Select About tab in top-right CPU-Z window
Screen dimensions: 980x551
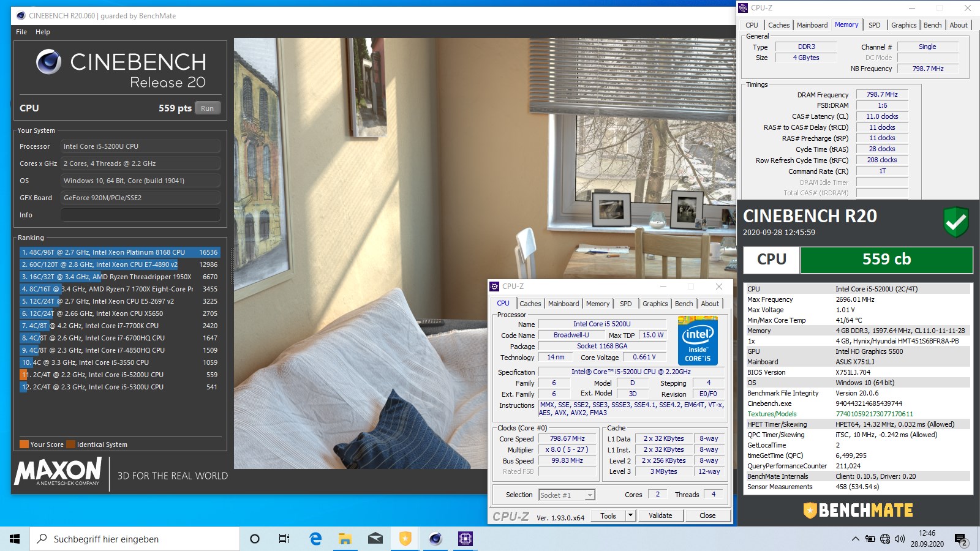[x=959, y=25]
